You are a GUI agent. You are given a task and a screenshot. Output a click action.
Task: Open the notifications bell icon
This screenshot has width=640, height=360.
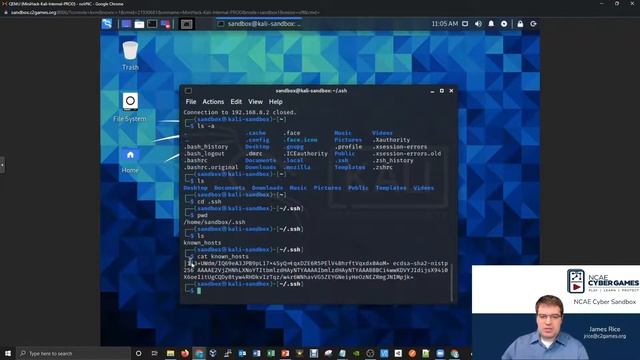pos(491,24)
